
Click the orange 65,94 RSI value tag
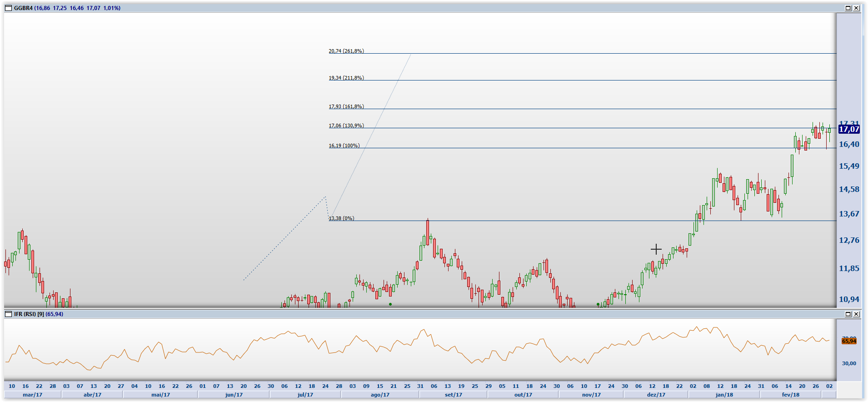pyautogui.click(x=848, y=341)
